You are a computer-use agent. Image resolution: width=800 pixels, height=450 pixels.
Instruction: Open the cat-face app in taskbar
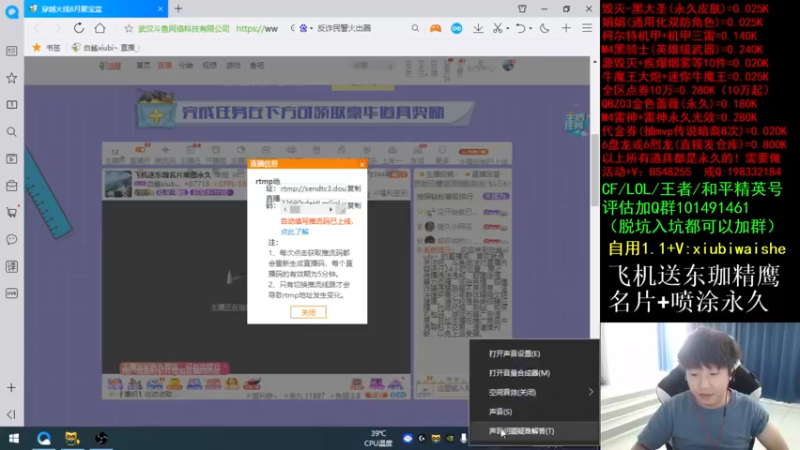pos(72,438)
